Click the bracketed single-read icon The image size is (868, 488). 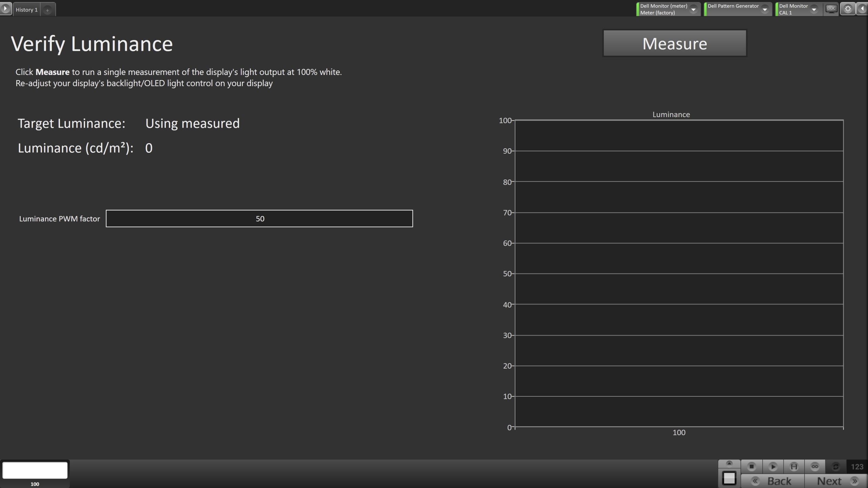(x=794, y=467)
